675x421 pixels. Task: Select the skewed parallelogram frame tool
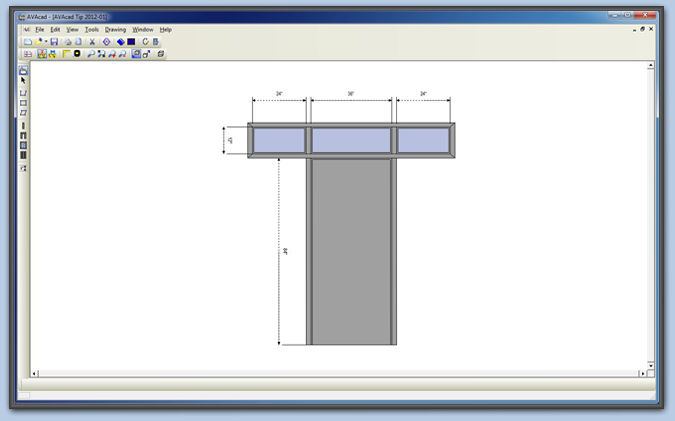[x=23, y=113]
